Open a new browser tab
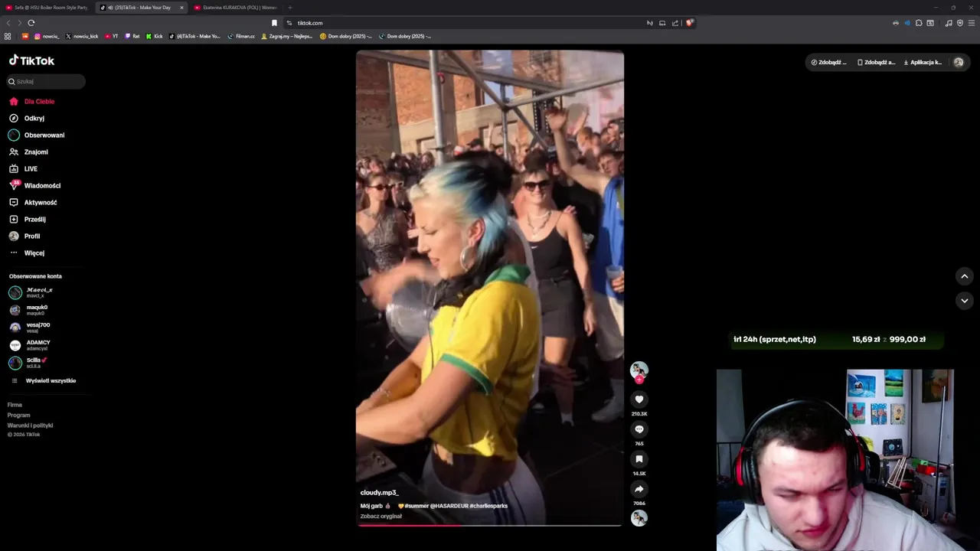 289,8
